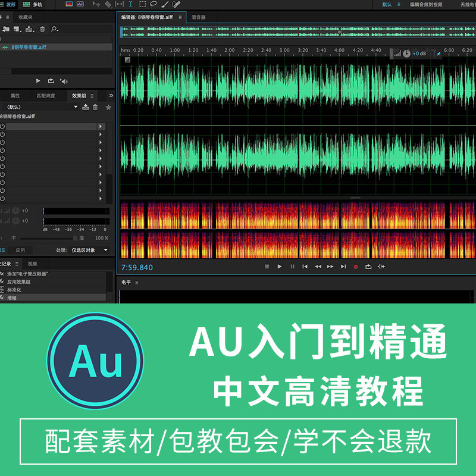Delete the effects rack preset
The image size is (476, 476).
pos(95,107)
